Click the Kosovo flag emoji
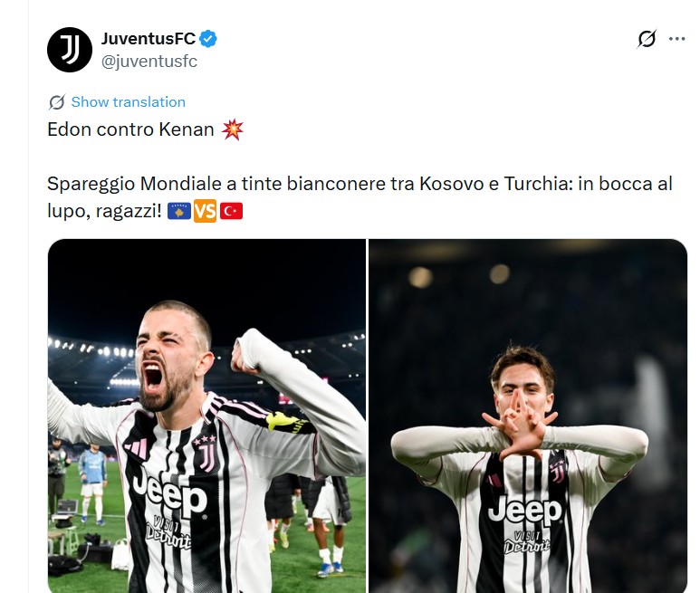 tap(178, 212)
